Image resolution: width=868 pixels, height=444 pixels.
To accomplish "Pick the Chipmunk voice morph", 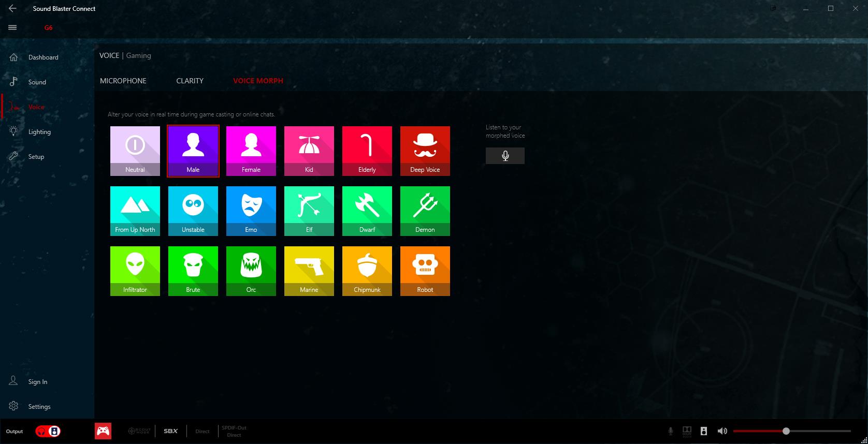I will tap(367, 271).
